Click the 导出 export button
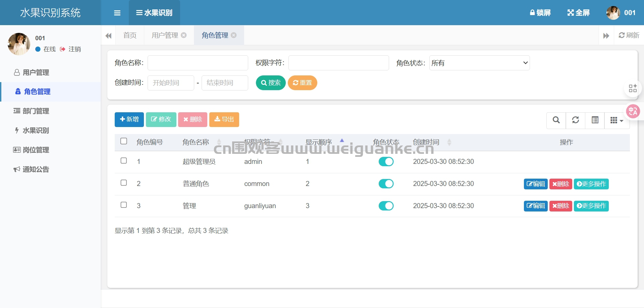The image size is (644, 308). pyautogui.click(x=224, y=120)
